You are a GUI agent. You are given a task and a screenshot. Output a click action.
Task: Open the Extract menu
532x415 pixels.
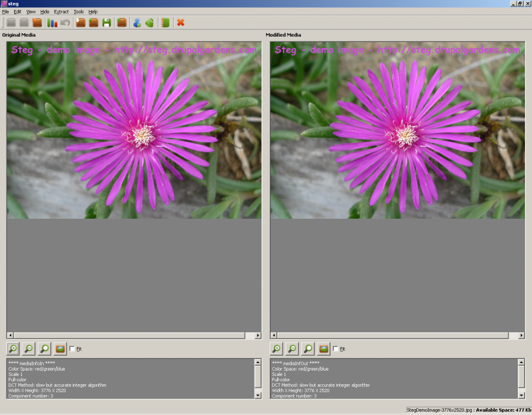click(61, 12)
